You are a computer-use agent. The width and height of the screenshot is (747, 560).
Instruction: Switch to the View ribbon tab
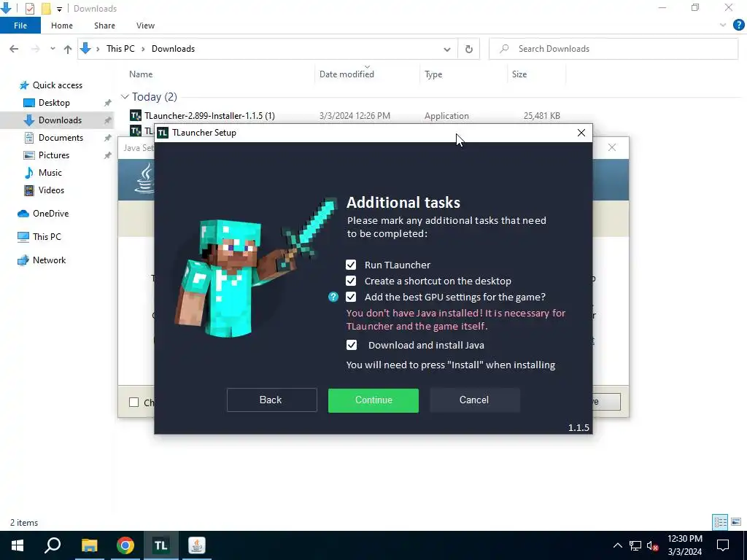(145, 26)
